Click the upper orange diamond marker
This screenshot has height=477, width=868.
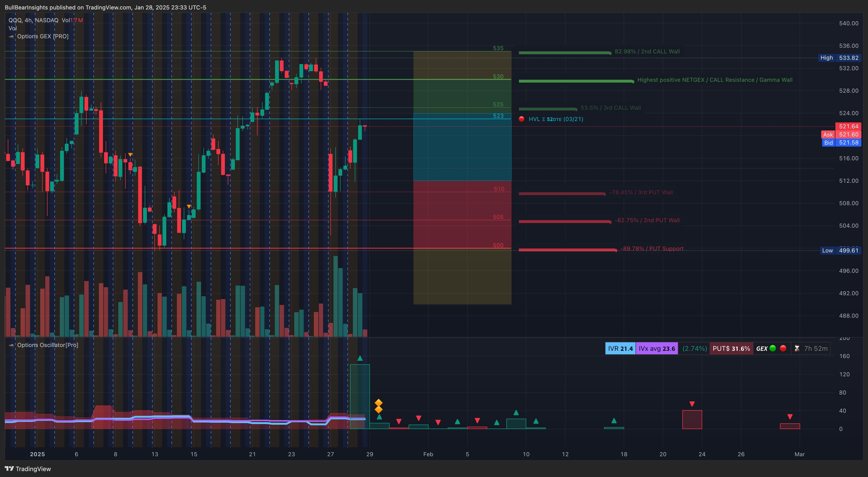pyautogui.click(x=378, y=403)
